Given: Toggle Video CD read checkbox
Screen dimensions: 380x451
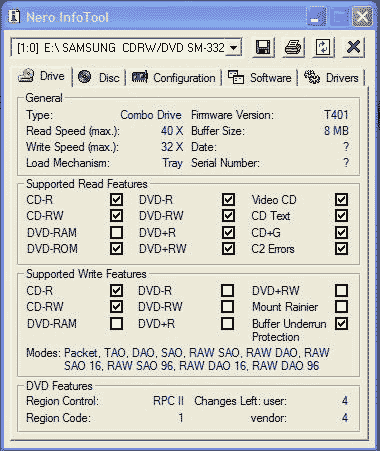Looking at the screenshot, I should (342, 200).
